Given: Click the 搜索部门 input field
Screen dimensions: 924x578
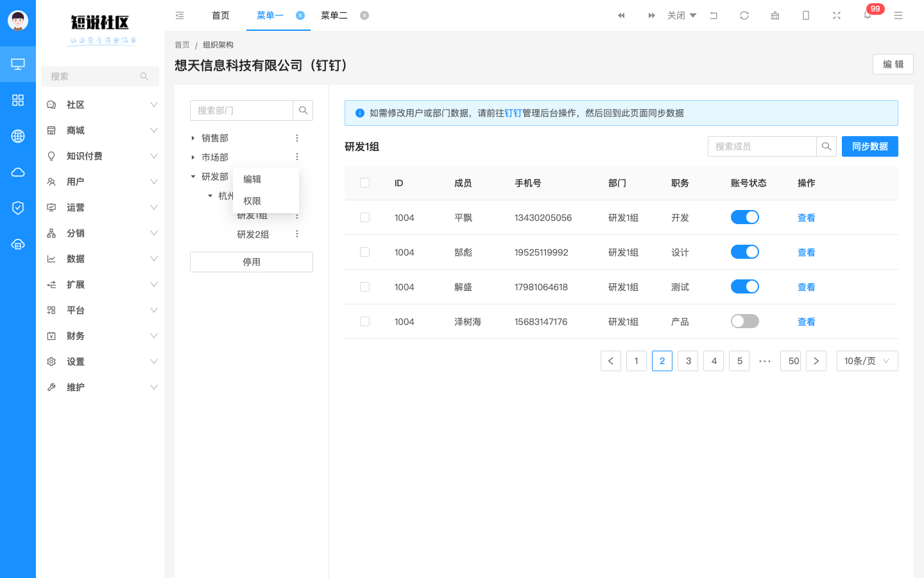Looking at the screenshot, I should point(241,110).
